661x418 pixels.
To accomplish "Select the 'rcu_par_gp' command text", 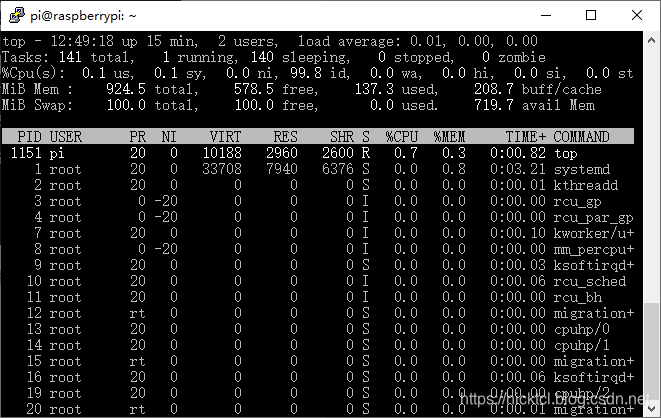I will 594,217.
